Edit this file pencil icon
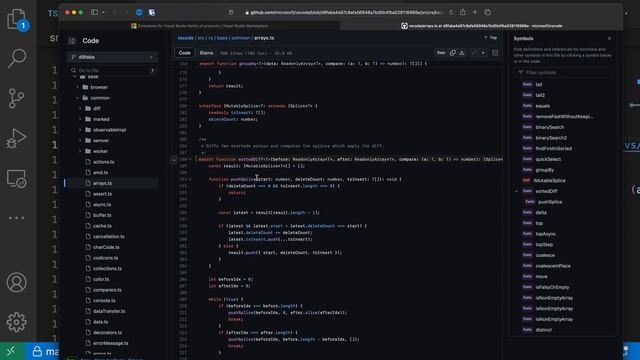Image resolution: width=640 pixels, height=360 pixels. point(474,53)
